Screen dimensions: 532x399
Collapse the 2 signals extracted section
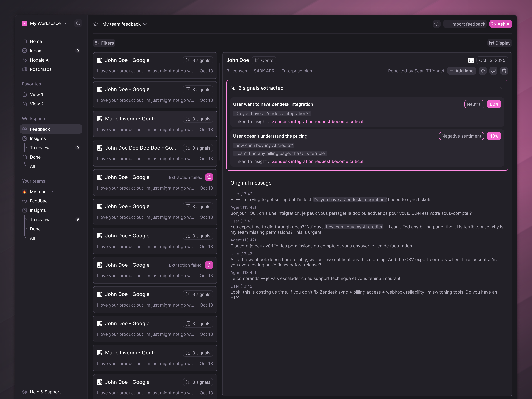[500, 88]
